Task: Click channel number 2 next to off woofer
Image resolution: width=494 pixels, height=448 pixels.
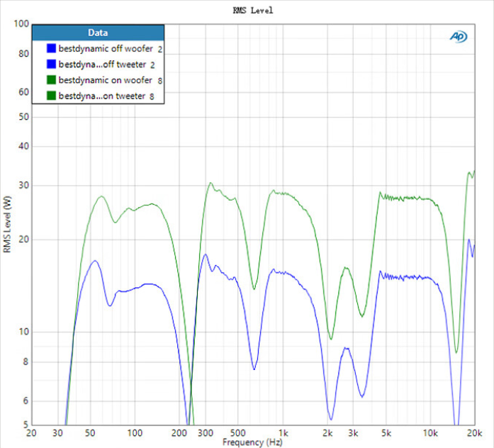Action: pyautogui.click(x=160, y=49)
